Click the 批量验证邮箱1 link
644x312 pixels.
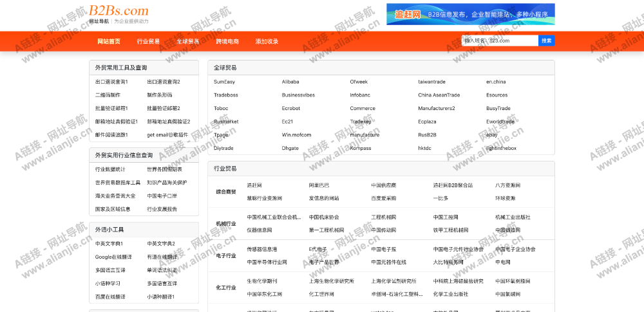coord(111,108)
